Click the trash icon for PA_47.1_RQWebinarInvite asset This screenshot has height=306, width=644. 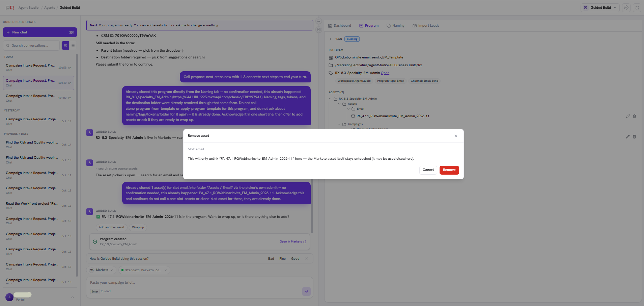[634, 116]
